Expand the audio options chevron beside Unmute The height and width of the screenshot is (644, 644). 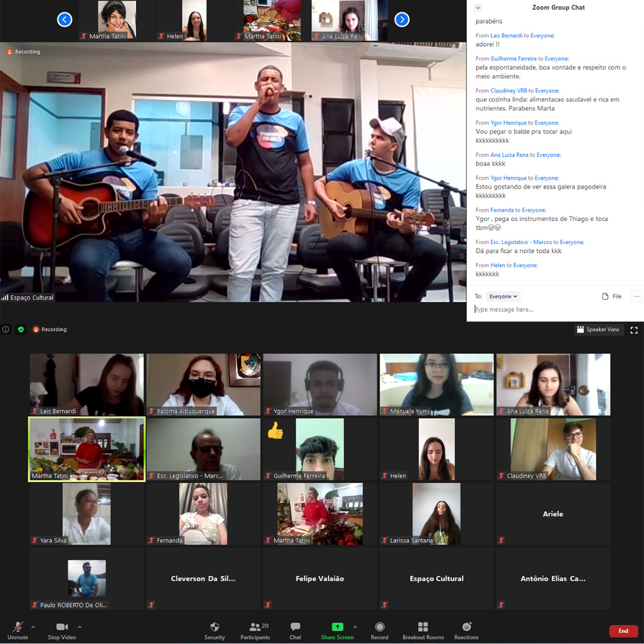pos(33,626)
